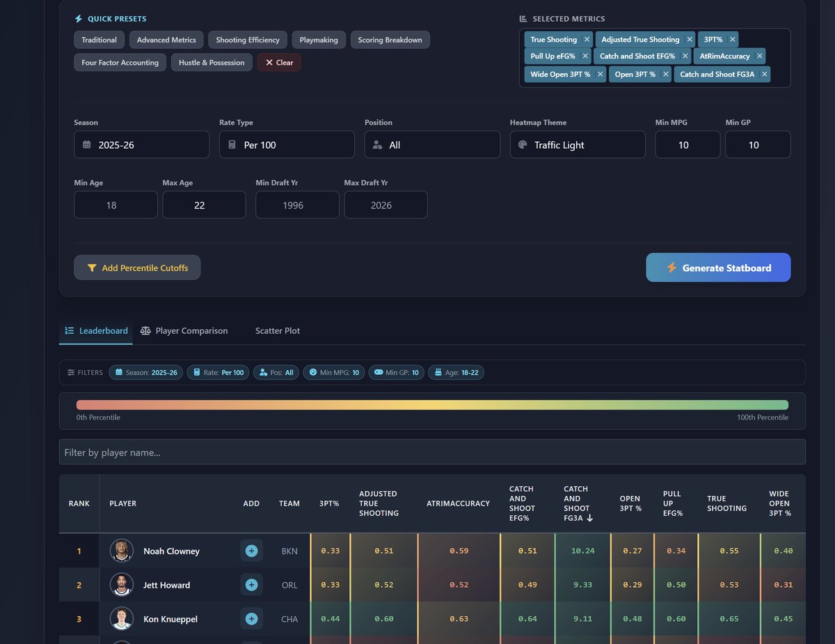Viewport: 835px width, 644px height.
Task: Apply the Shooting Efficiency preset
Action: 248,40
